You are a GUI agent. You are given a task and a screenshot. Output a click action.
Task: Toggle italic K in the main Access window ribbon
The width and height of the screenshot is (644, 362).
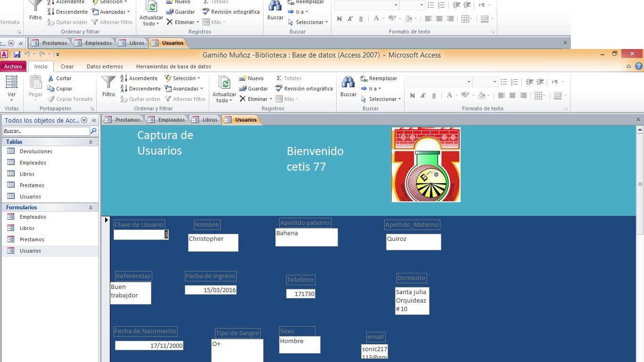click(x=423, y=96)
